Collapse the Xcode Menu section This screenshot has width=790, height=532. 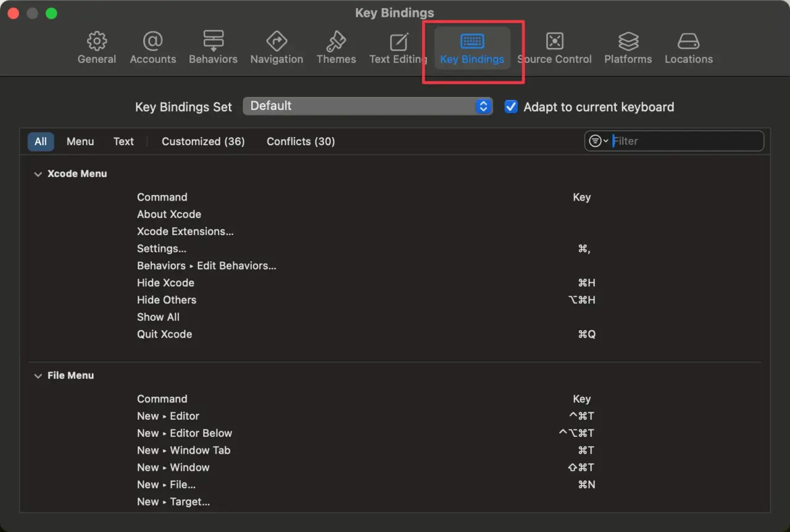[x=38, y=174]
